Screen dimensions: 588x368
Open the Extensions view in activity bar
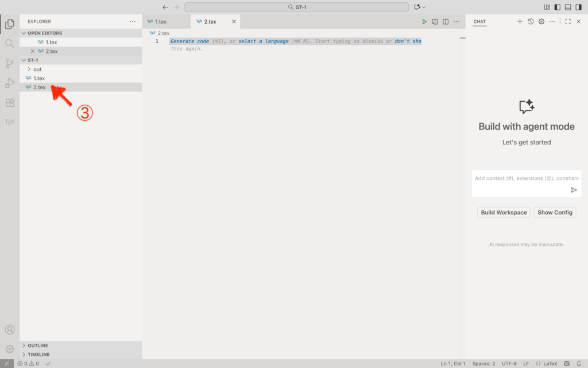pos(9,103)
